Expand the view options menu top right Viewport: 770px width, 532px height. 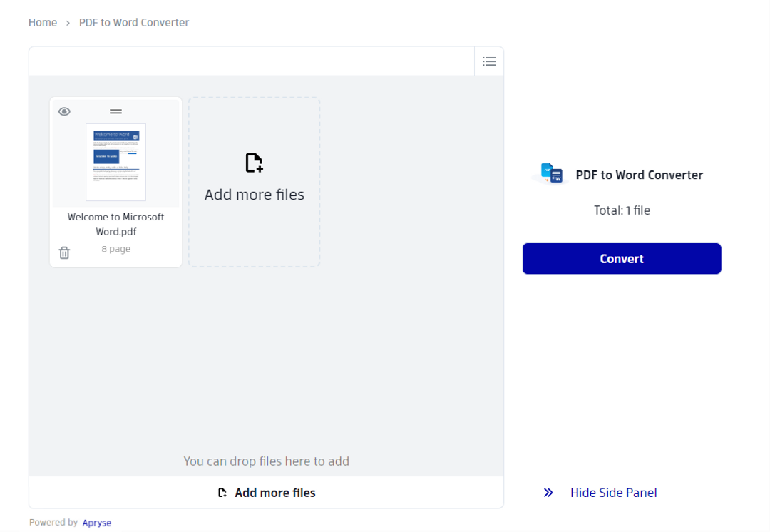click(x=489, y=61)
